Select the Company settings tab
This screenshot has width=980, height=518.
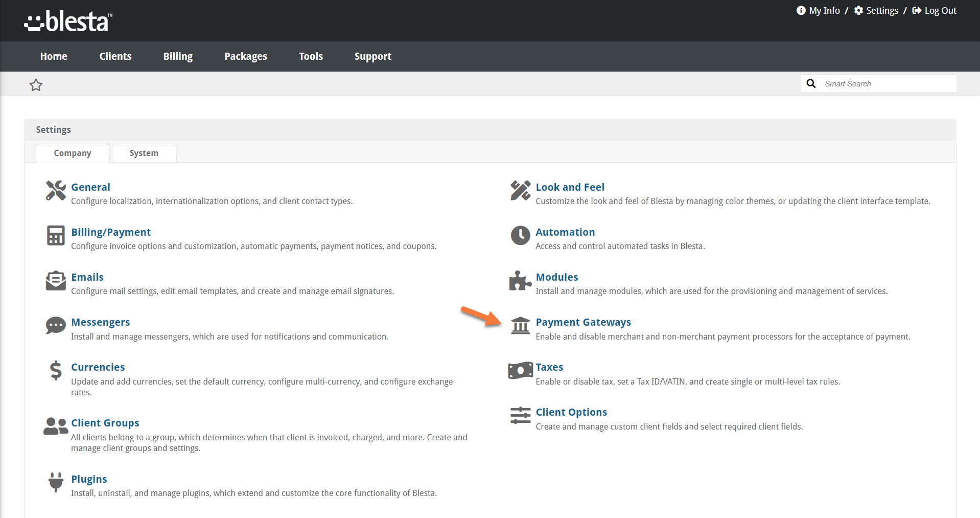[73, 153]
